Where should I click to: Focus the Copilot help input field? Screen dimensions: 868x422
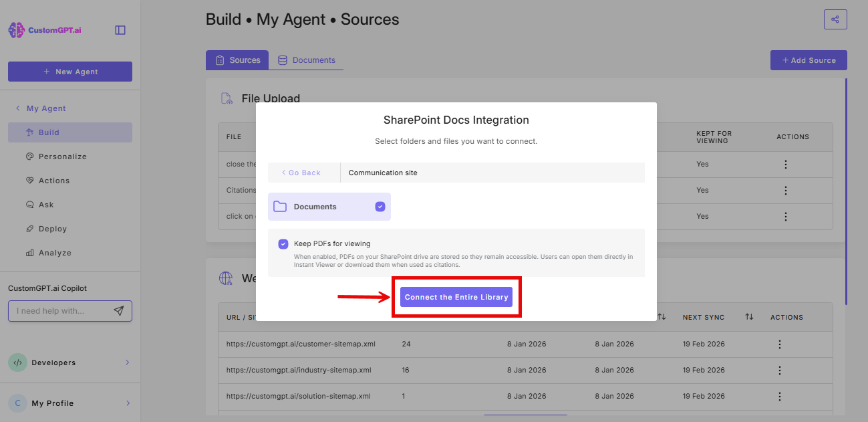70,311
